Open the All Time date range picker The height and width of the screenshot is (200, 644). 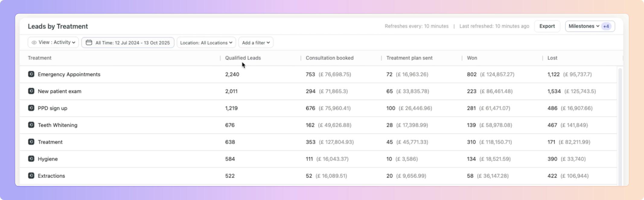132,43
